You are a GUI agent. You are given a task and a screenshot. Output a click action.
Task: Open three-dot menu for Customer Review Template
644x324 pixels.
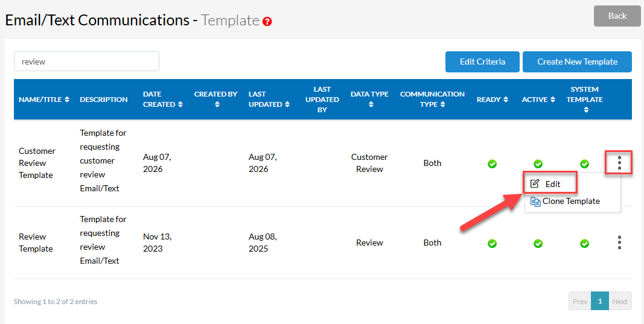(619, 163)
